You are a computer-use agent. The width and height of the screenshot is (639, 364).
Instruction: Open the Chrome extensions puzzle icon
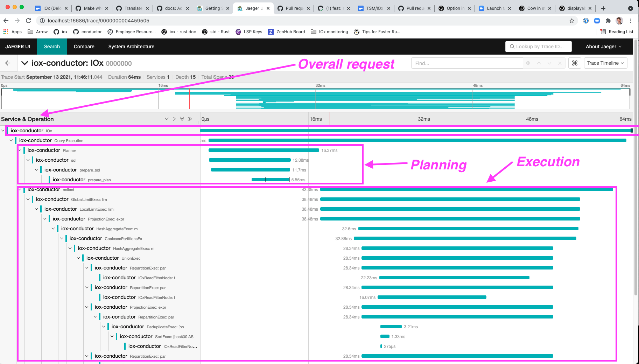(608, 21)
